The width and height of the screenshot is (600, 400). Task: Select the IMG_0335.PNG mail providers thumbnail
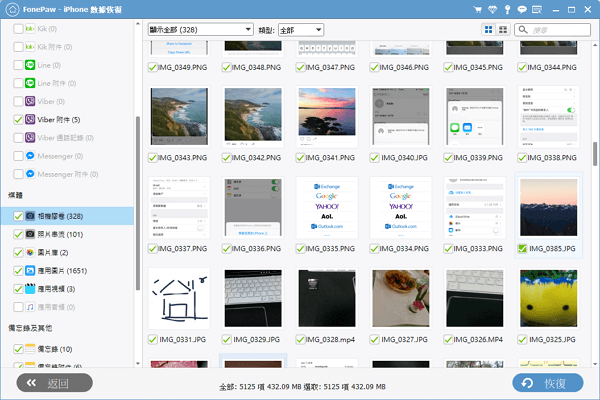(327, 207)
